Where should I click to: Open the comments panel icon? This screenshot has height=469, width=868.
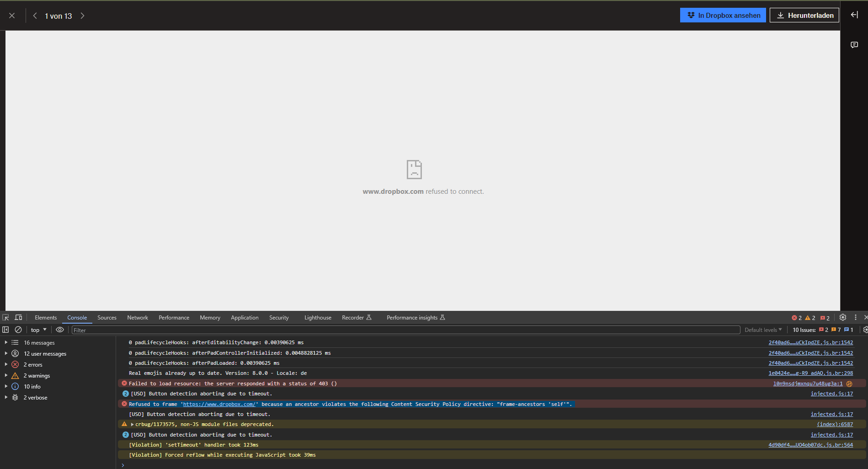click(854, 45)
